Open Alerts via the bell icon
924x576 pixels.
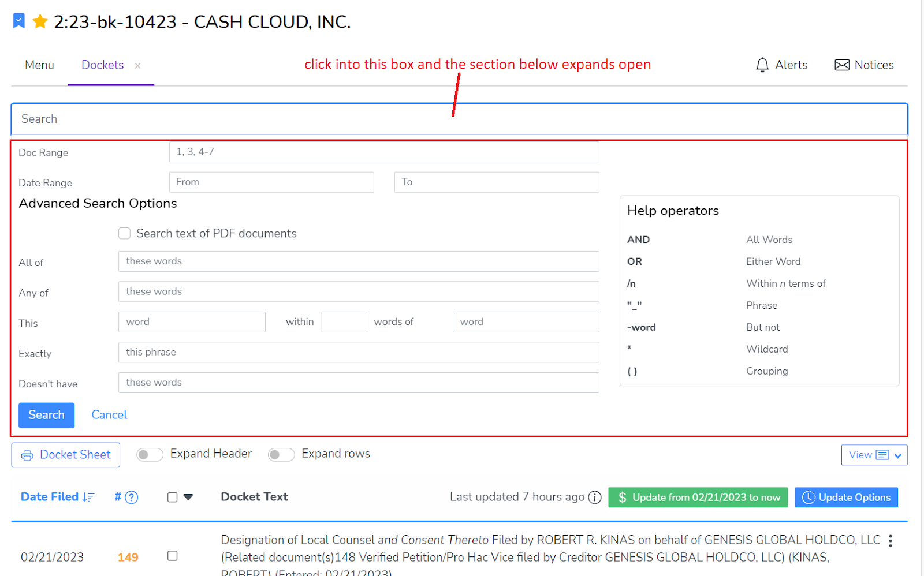(x=762, y=65)
